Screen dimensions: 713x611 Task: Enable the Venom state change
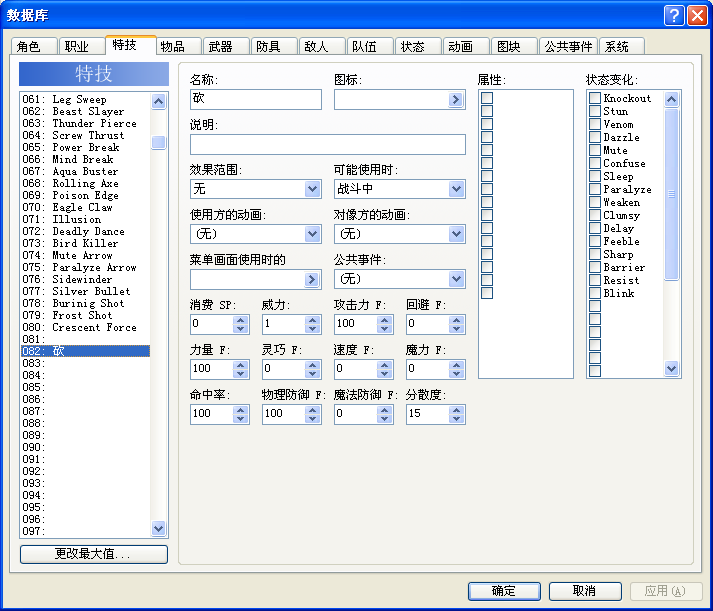pyautogui.click(x=595, y=124)
